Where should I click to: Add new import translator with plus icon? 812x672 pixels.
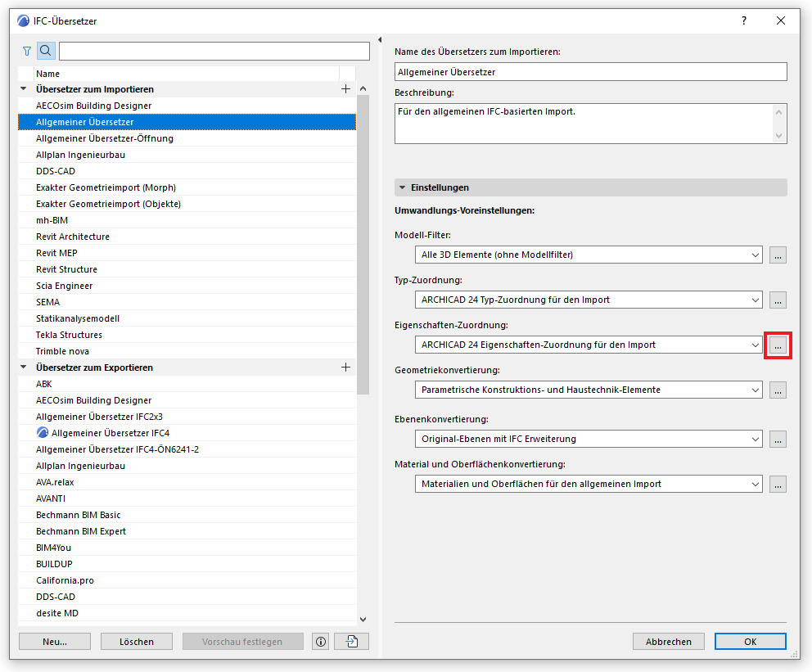[x=345, y=89]
